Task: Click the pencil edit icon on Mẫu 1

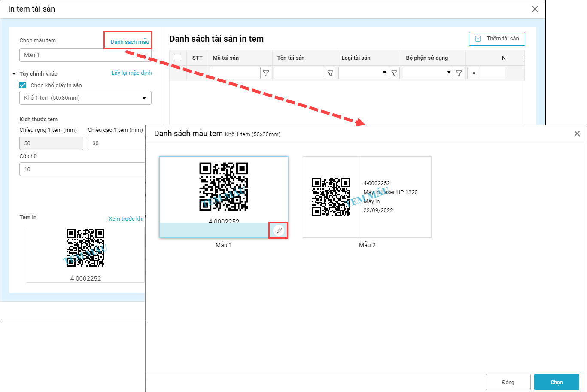Action: tap(279, 231)
